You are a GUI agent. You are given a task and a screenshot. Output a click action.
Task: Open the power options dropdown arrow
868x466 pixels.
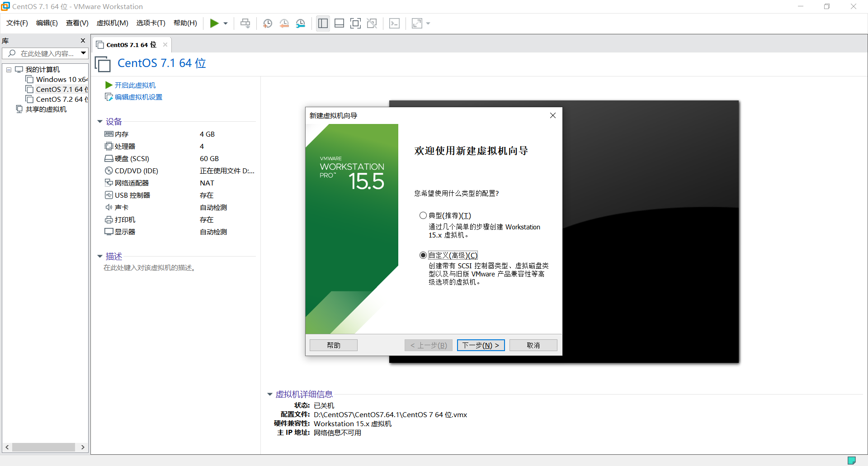(225, 24)
